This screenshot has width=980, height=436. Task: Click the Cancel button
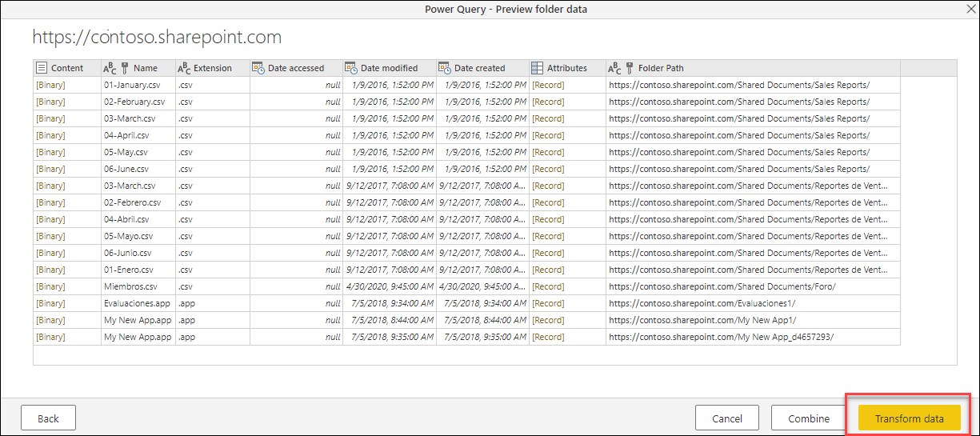pyautogui.click(x=727, y=418)
